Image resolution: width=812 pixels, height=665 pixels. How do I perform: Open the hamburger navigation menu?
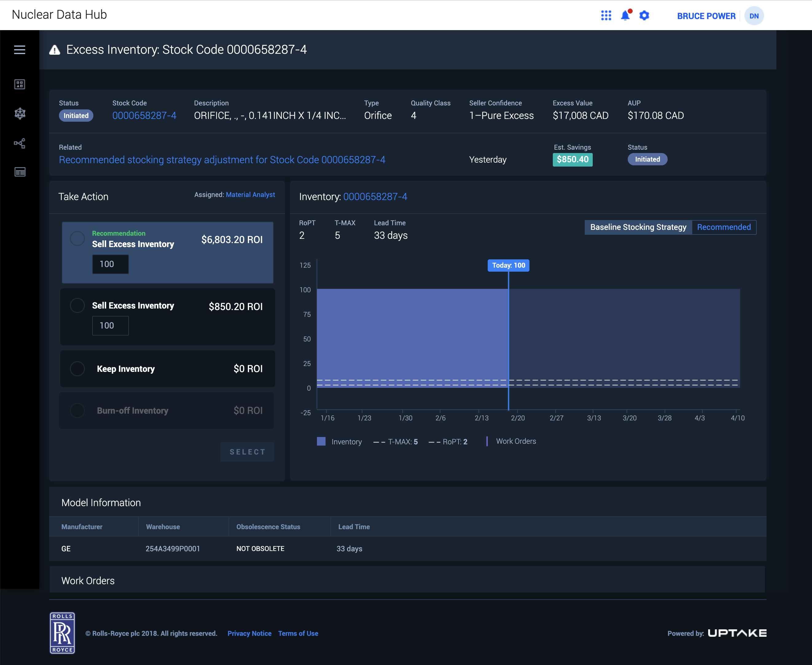20,50
